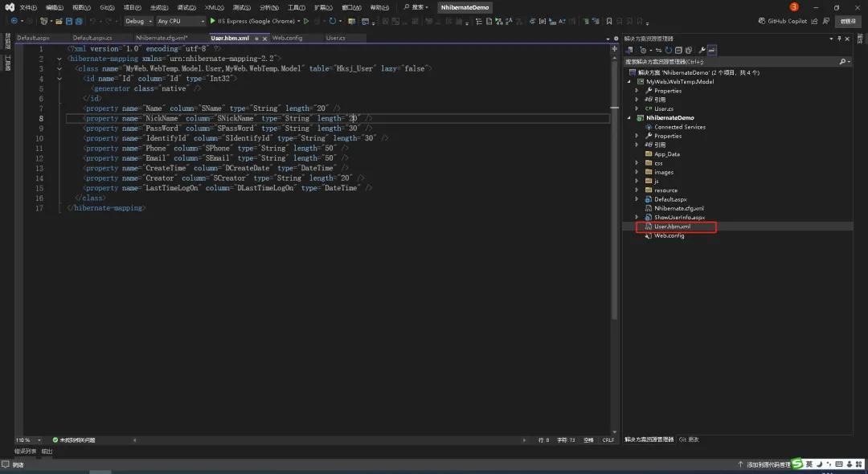
Task: Click the Undo icon
Action: coord(92,21)
